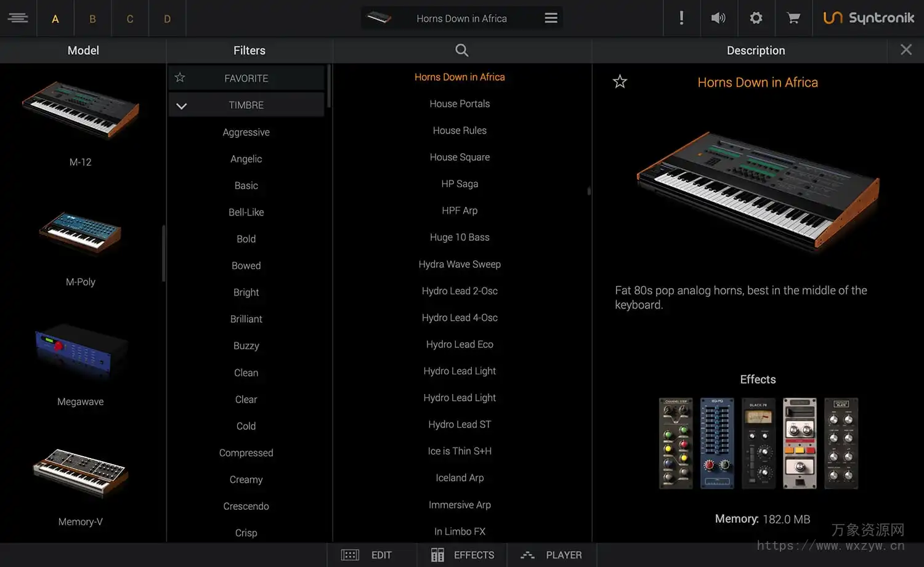Open the preset menu beside the preset name
The width and height of the screenshot is (924, 567).
[x=550, y=18]
